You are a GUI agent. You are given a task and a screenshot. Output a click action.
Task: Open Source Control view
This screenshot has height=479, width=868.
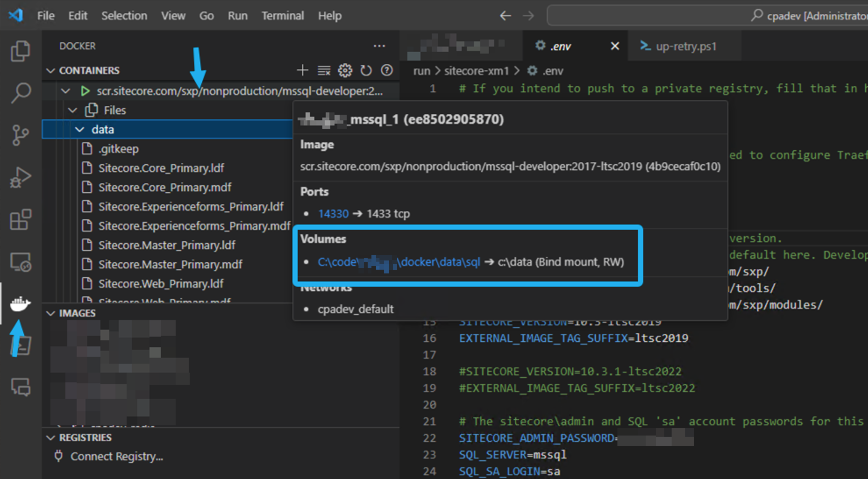[20, 135]
